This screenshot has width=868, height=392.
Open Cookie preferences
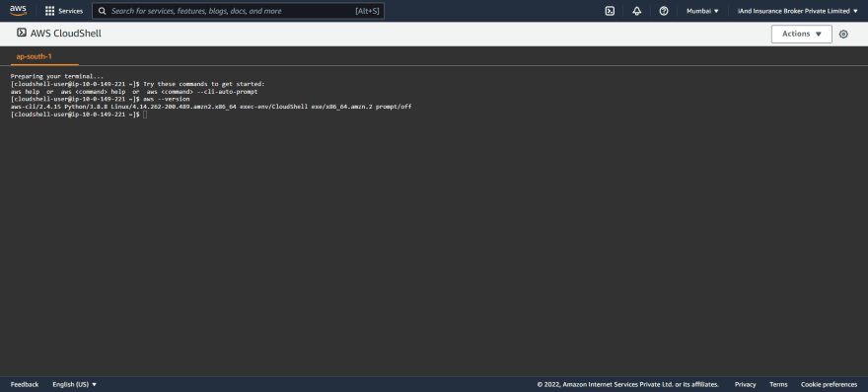click(x=829, y=384)
